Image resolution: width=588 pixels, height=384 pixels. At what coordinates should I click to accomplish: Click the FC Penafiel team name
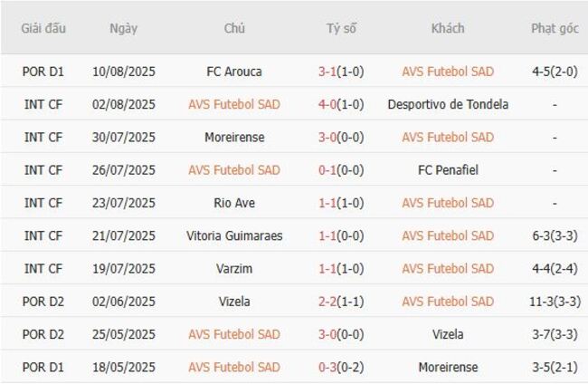(448, 170)
